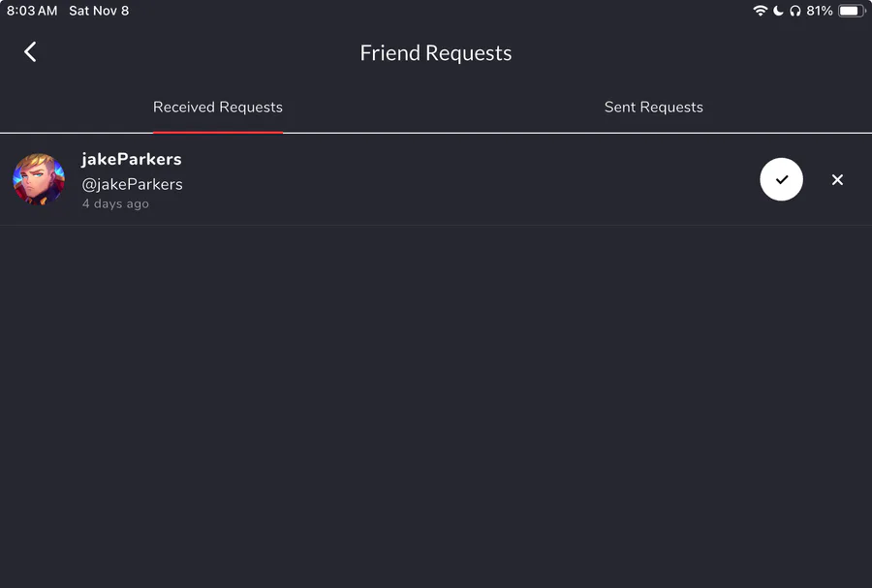Click the @jakeParkers handle

point(133,184)
